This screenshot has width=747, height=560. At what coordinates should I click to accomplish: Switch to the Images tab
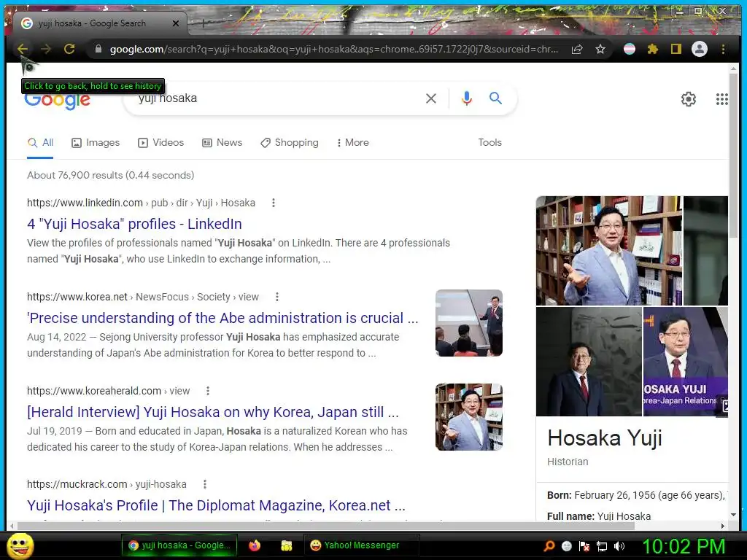(x=96, y=142)
